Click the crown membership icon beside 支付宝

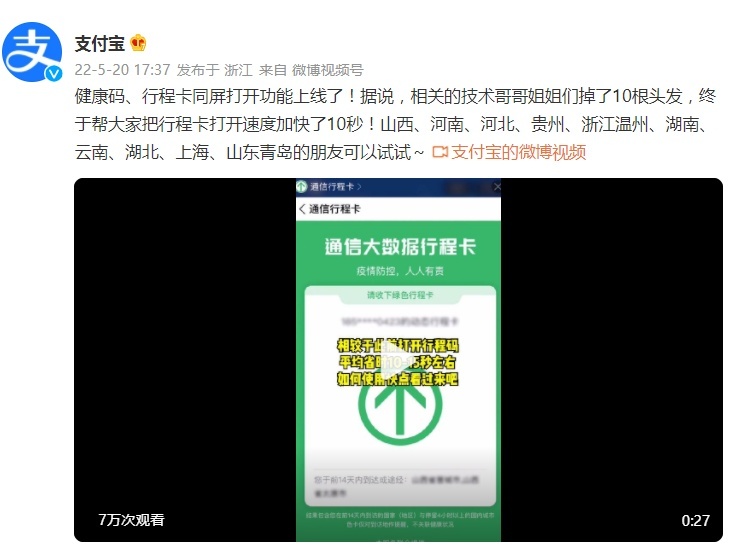[x=138, y=43]
